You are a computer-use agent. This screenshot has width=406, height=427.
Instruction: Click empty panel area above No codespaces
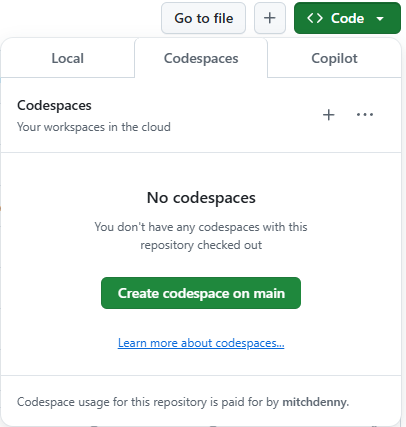(201, 170)
